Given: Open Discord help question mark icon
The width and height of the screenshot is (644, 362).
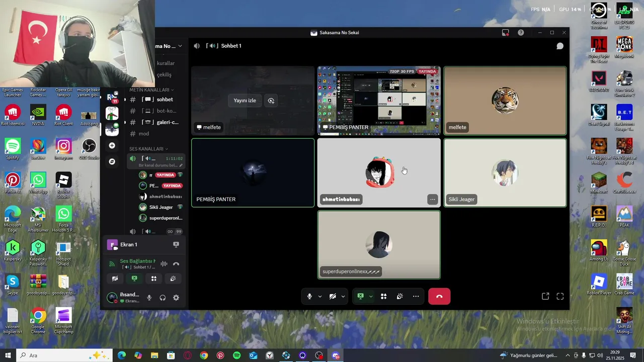Looking at the screenshot, I should point(521,33).
